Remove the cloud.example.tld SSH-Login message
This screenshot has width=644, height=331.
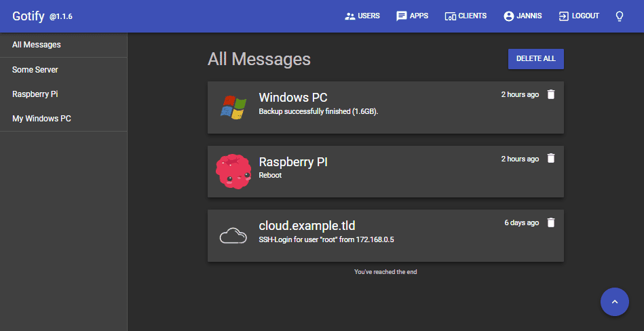coord(551,222)
